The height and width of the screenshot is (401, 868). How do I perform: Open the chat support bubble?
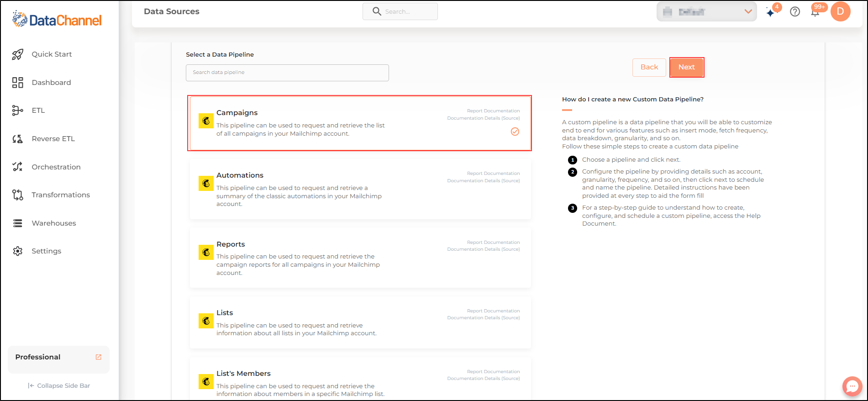[x=852, y=386]
